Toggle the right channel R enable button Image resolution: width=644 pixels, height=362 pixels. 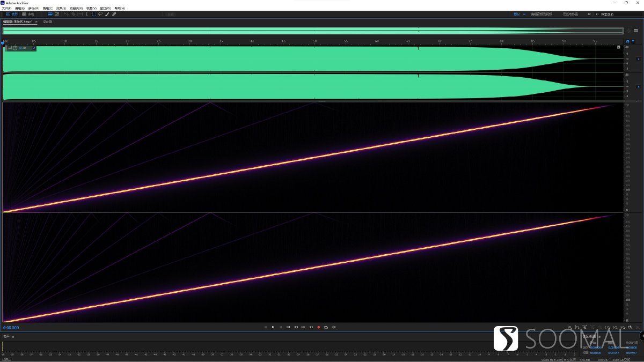[x=639, y=86]
